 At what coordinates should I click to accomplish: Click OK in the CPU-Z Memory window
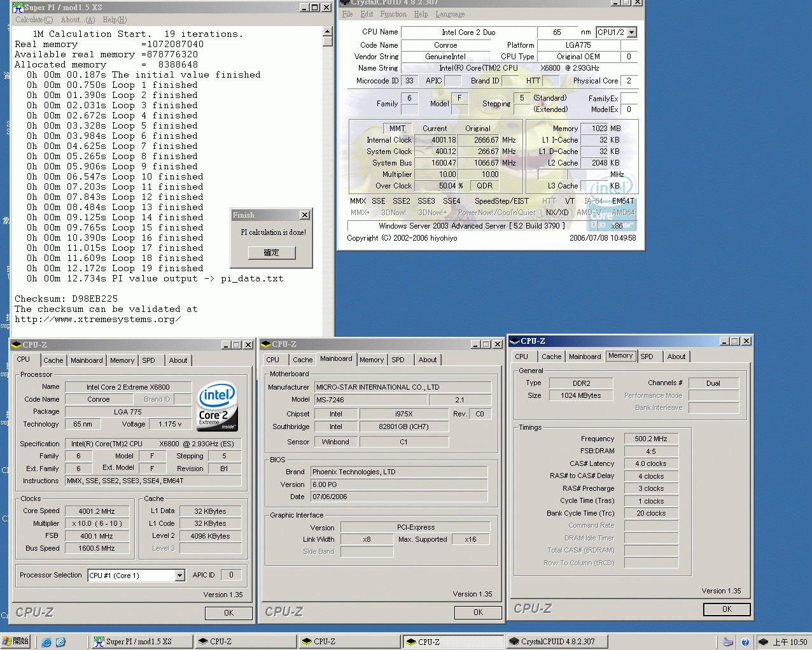click(x=727, y=609)
